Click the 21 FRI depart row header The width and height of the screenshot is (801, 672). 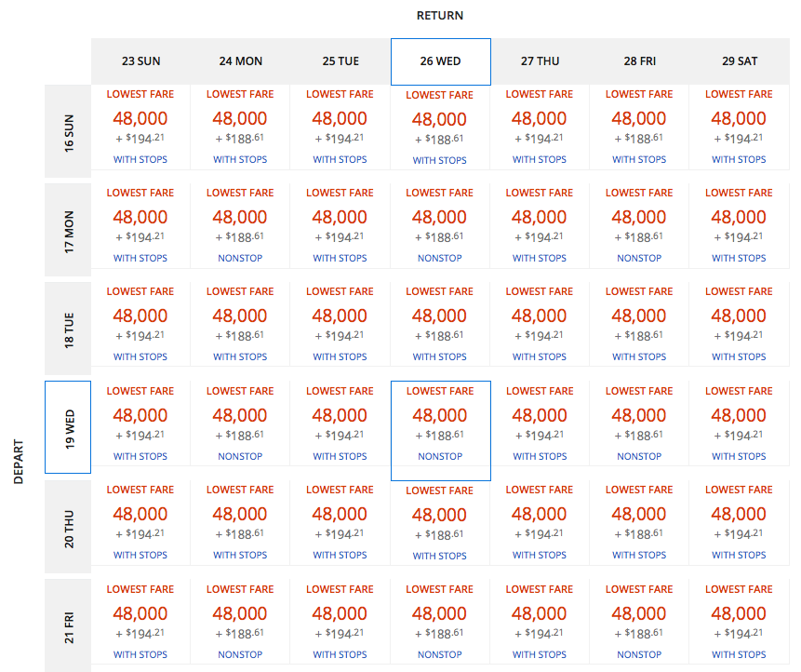coord(68,625)
